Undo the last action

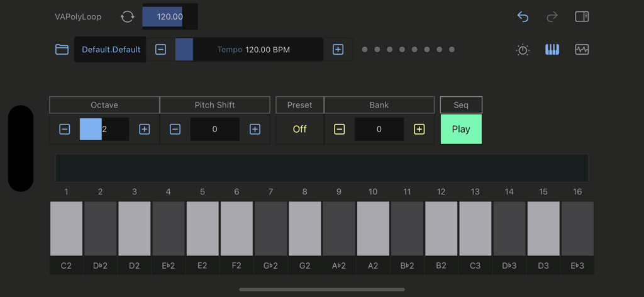523,17
